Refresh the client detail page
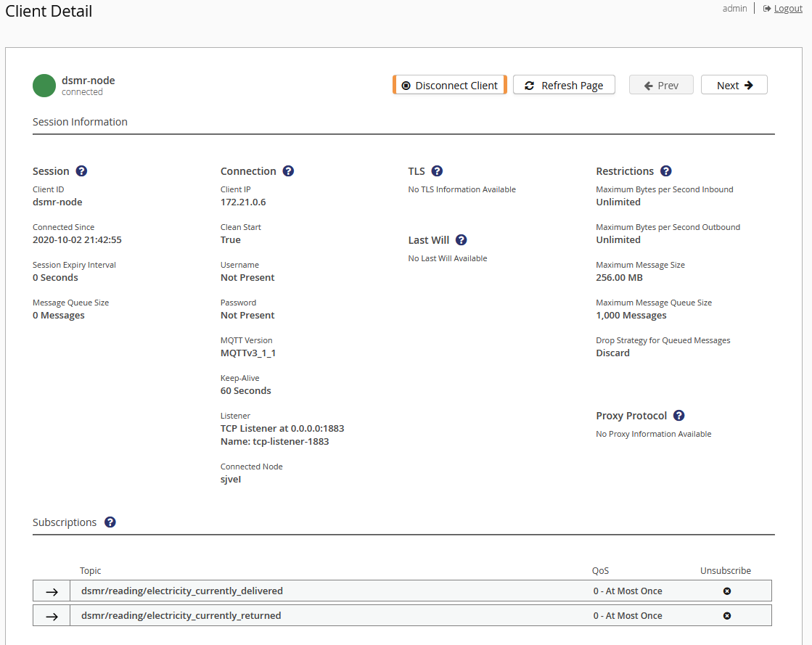The width and height of the screenshot is (812, 645). point(564,85)
